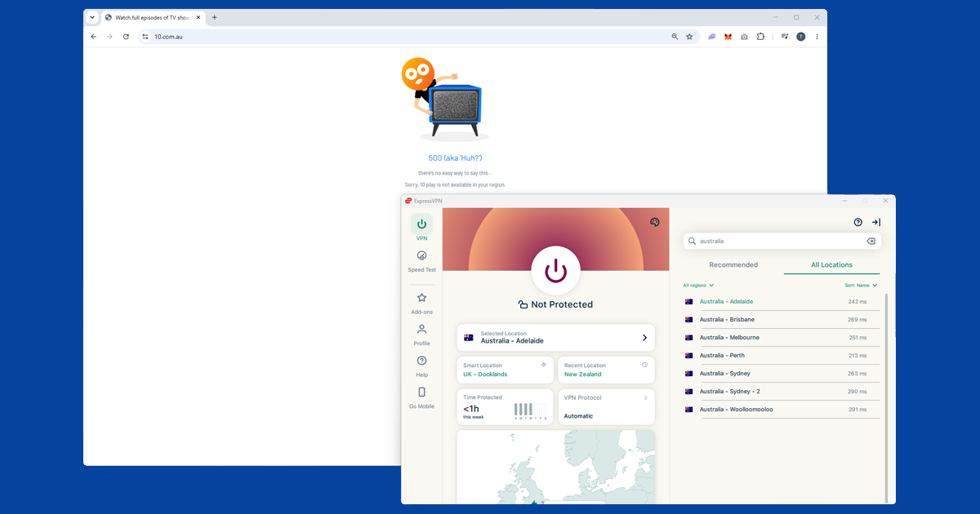
Task: Click the site information icon in address bar
Action: tap(145, 37)
